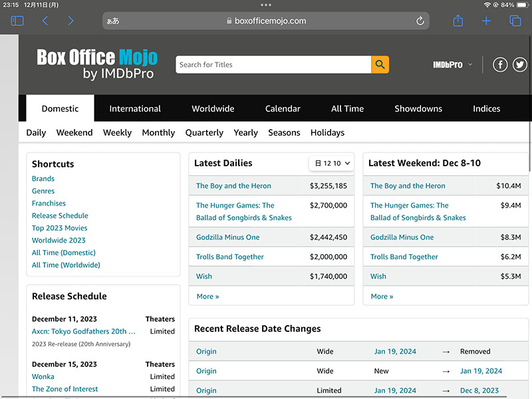Open the Worldwide 2023 link
Viewport: 532px width, 399px height.
pos(59,240)
